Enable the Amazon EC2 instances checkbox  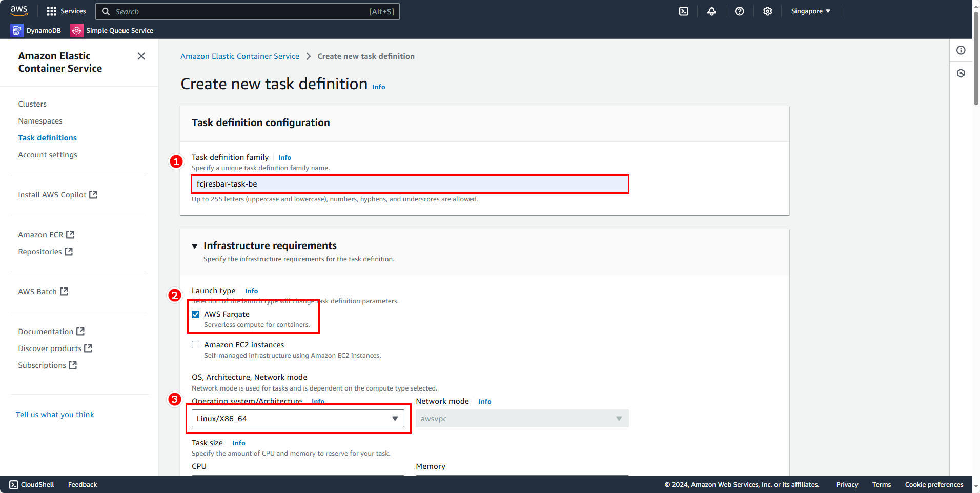pyautogui.click(x=196, y=345)
